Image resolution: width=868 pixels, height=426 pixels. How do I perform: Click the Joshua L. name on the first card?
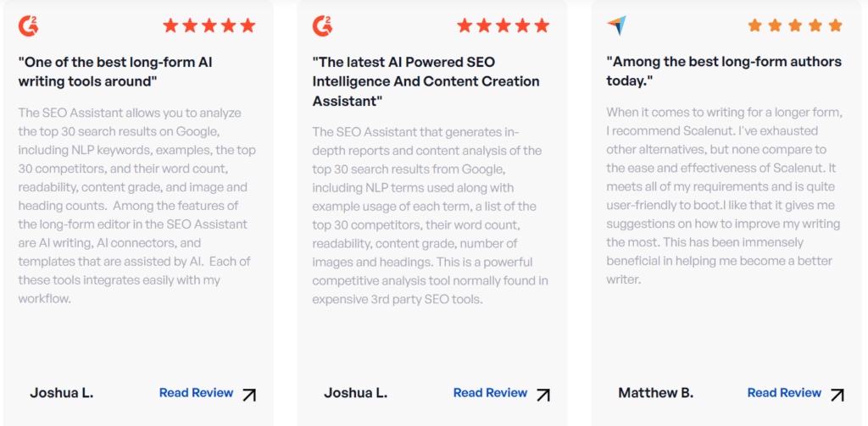click(x=61, y=393)
